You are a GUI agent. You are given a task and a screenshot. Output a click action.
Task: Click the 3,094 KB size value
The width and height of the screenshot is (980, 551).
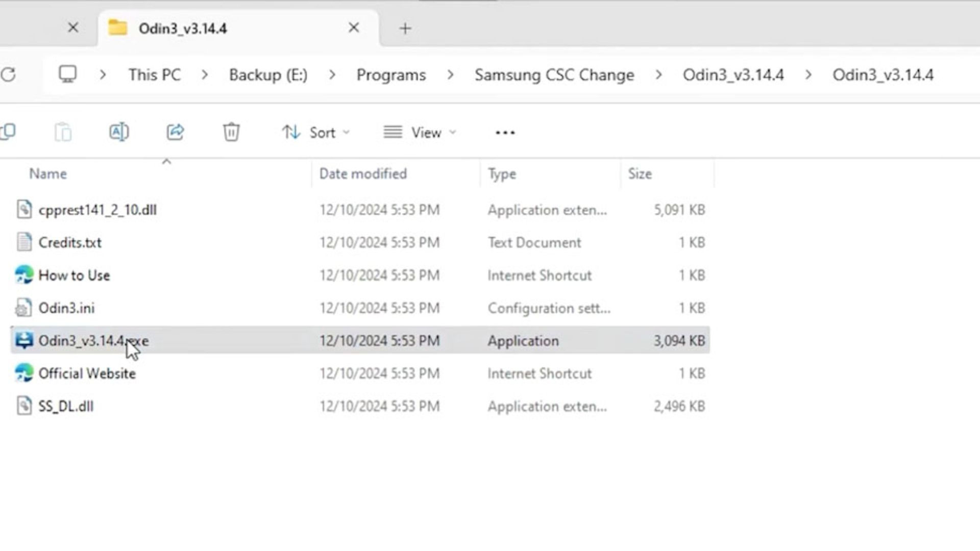point(679,340)
